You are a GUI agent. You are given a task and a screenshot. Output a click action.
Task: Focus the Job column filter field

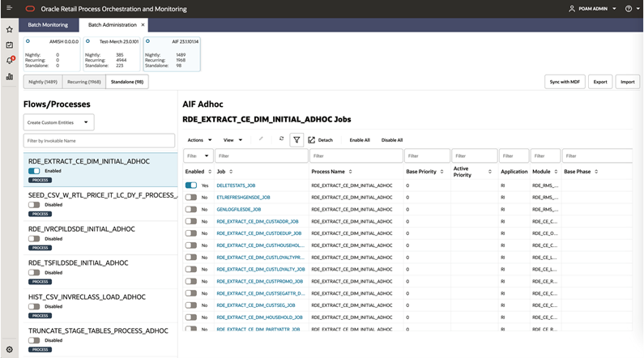pos(262,156)
